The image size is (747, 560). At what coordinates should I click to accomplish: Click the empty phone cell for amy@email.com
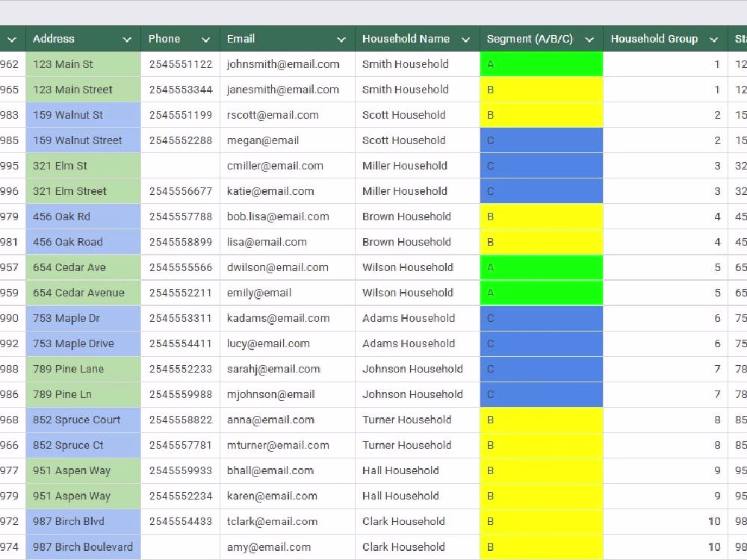coord(181,547)
